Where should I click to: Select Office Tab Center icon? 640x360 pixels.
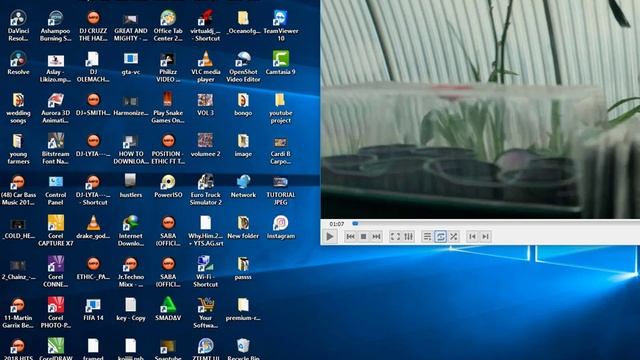pyautogui.click(x=168, y=26)
